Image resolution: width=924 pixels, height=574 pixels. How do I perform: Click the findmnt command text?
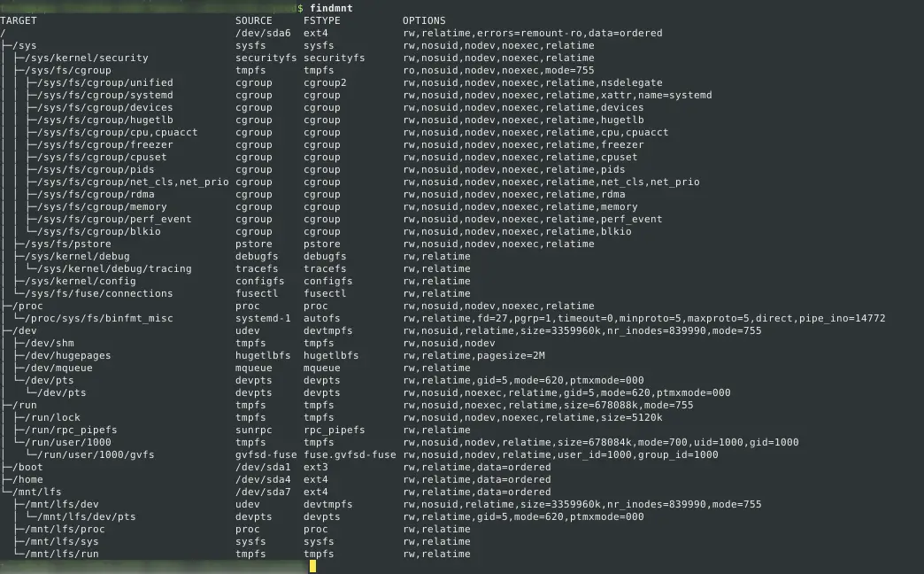331,8
